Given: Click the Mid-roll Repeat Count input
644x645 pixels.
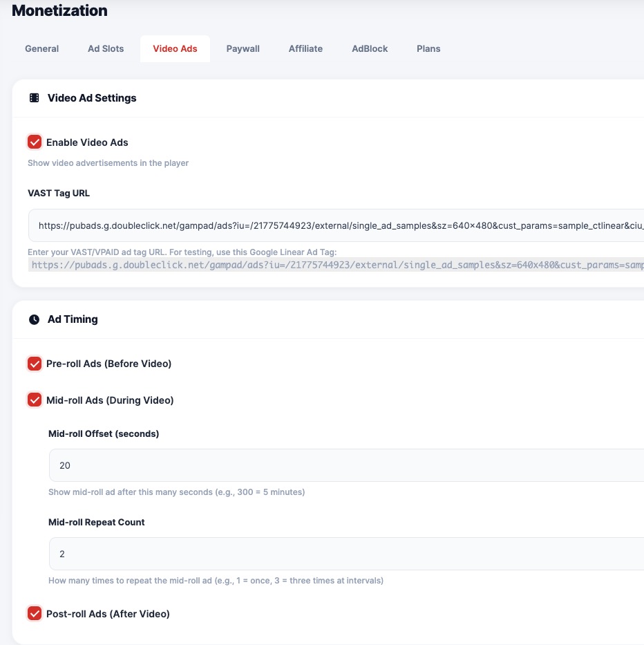Looking at the screenshot, I should click(x=345, y=554).
